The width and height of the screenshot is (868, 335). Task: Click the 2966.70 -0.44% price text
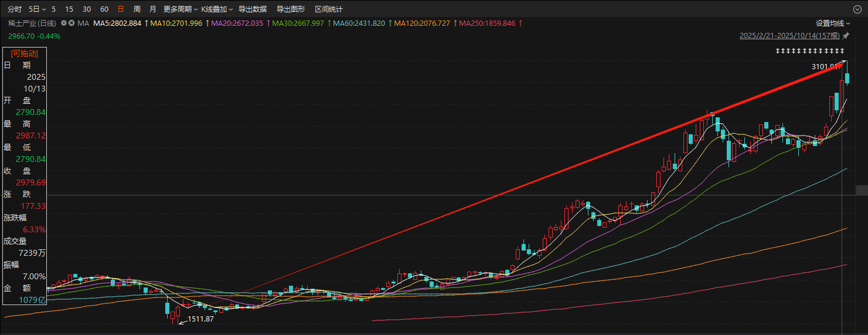(x=34, y=36)
